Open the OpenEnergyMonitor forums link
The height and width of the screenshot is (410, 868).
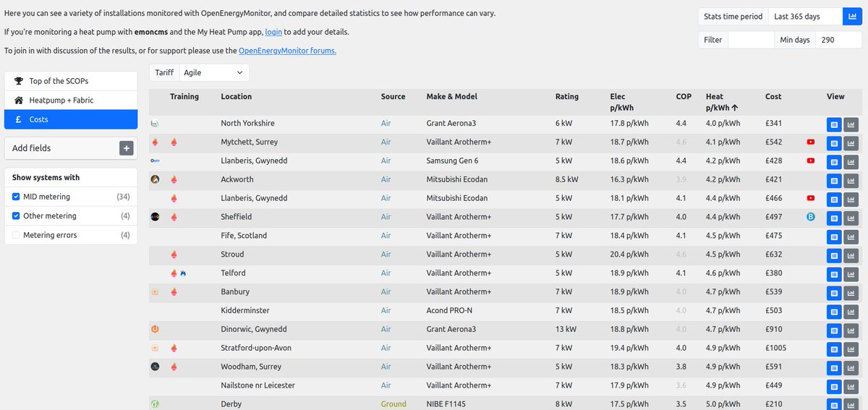point(287,51)
